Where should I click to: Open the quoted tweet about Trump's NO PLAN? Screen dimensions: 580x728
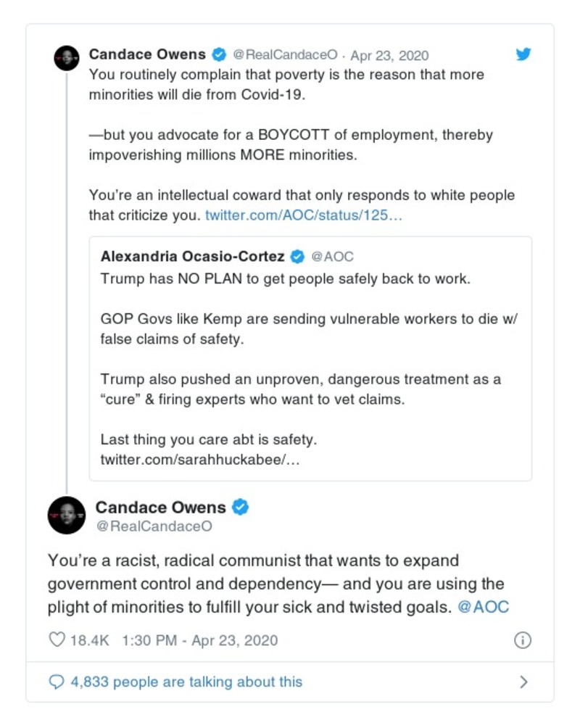[x=310, y=358]
